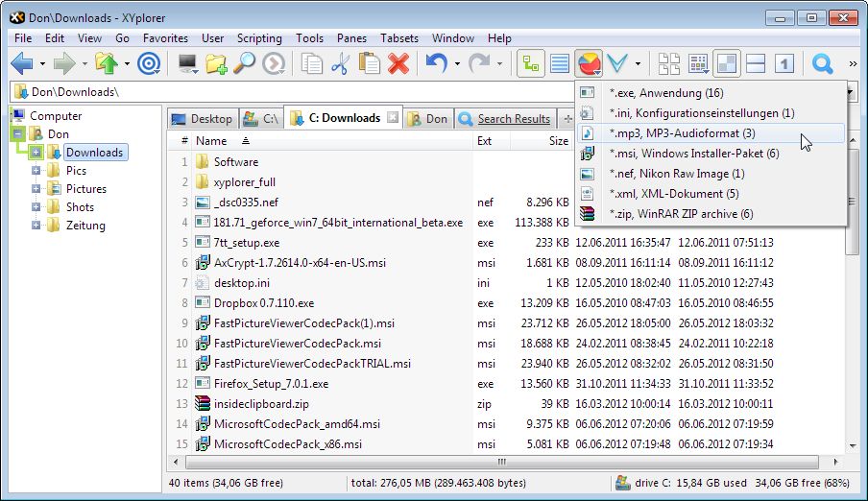Switch to the C:\ tab

click(261, 119)
